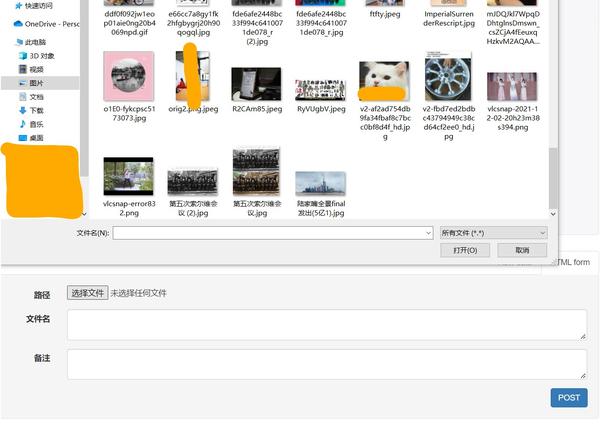Image resolution: width=600 pixels, height=427 pixels.
Task: Click filename vlcsnap-error832.png
Action: [129, 209]
